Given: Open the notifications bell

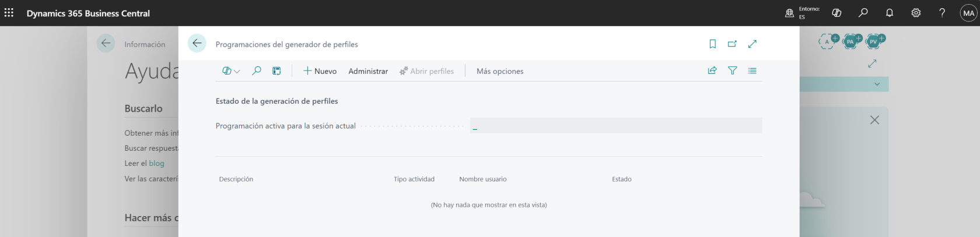Looking at the screenshot, I should [890, 13].
